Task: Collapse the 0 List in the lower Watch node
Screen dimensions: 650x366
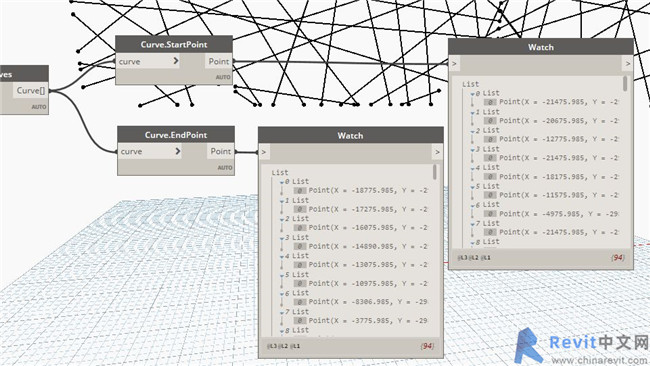Action: coord(282,182)
